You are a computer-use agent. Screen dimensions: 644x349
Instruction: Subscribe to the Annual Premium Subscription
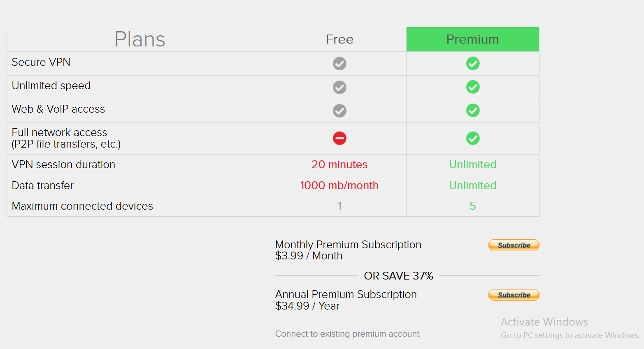[514, 295]
